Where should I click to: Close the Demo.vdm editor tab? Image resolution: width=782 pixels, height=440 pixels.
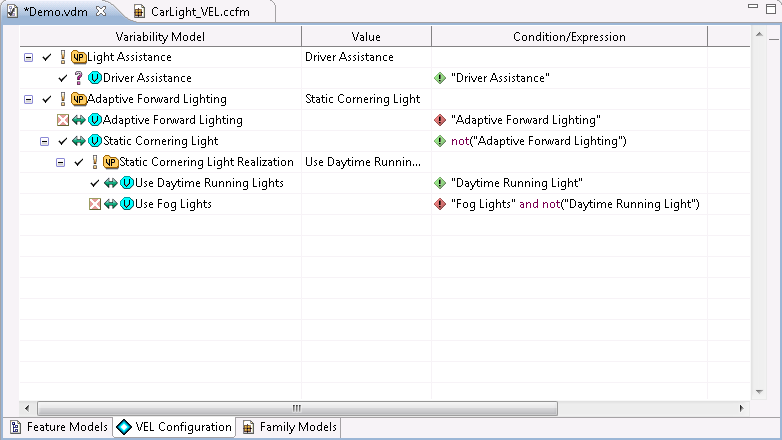coord(100,11)
